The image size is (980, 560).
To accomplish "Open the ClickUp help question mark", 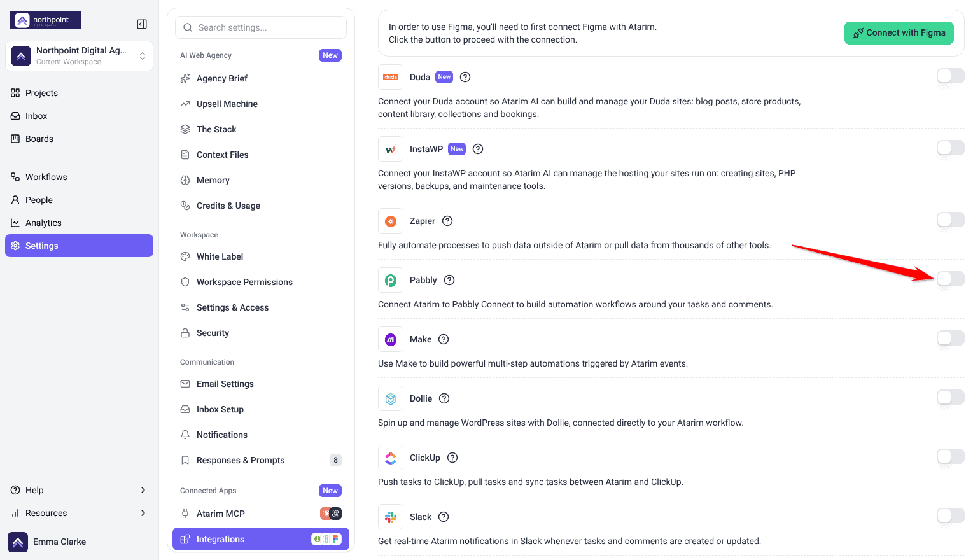I will click(452, 458).
